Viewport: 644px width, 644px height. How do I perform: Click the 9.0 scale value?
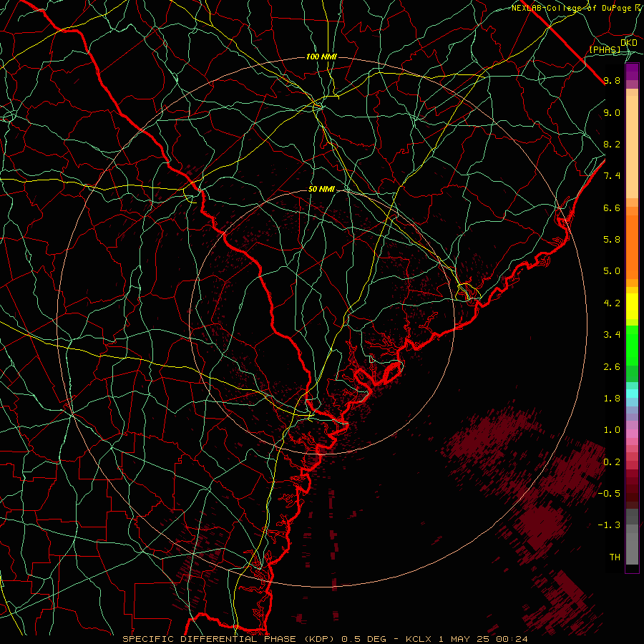612,112
